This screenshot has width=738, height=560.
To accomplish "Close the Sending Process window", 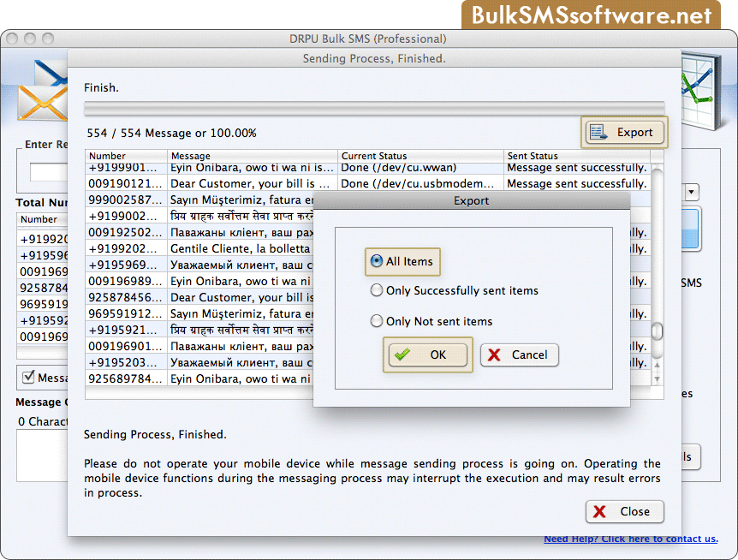I will tap(625, 511).
